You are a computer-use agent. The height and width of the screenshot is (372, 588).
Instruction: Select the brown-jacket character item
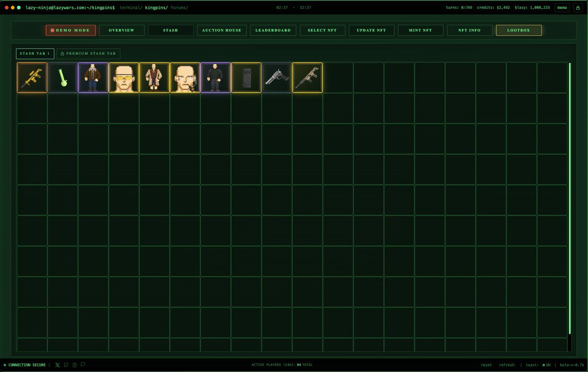(x=93, y=77)
